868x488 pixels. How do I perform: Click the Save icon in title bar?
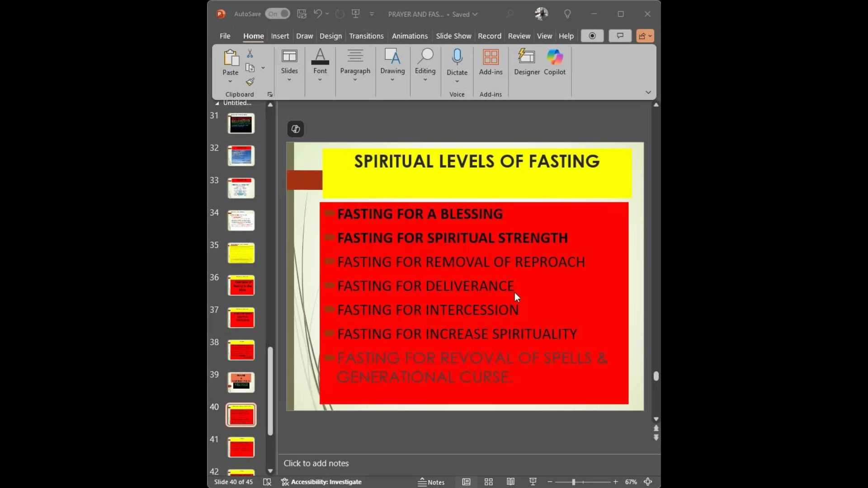click(302, 14)
